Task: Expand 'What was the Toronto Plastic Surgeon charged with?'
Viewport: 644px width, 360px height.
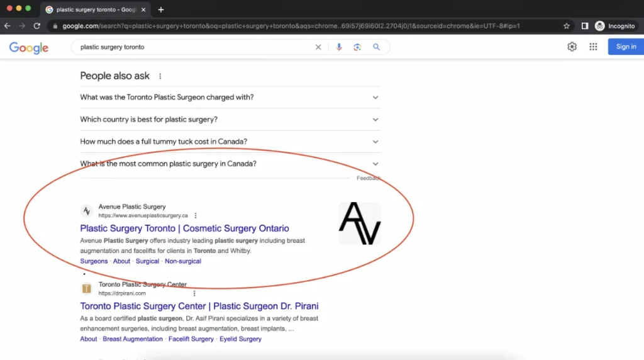Action: (230, 98)
